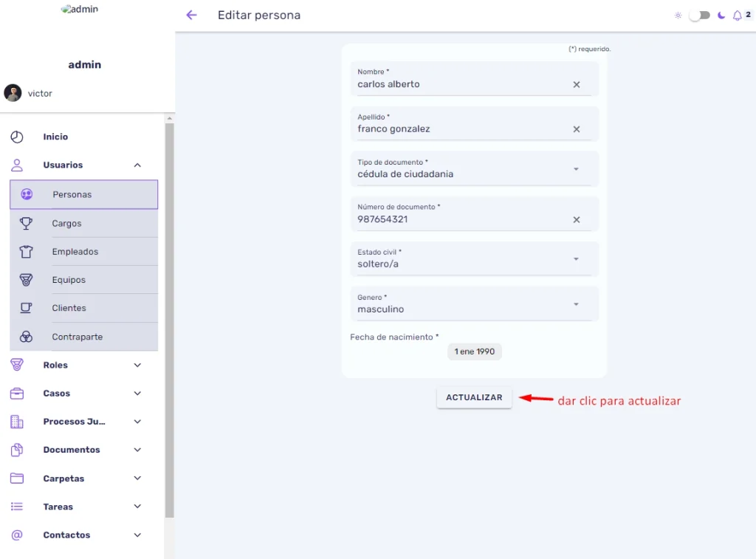Expand the Contactos section chevron
Image resolution: width=756 pixels, height=559 pixels.
pyautogui.click(x=137, y=535)
